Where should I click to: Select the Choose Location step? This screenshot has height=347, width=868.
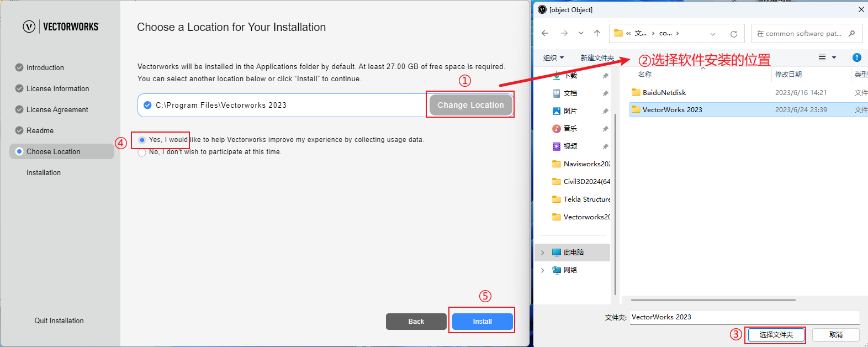pos(62,151)
